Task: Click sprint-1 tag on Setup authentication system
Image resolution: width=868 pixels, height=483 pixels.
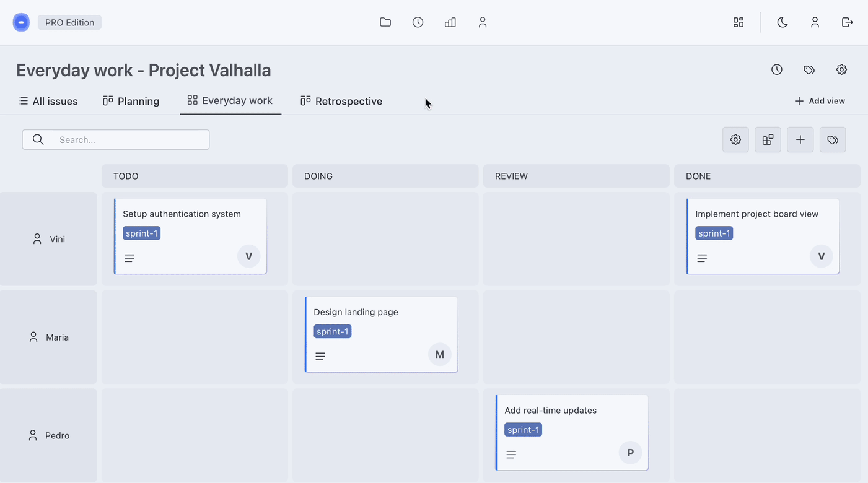Action: coord(141,233)
